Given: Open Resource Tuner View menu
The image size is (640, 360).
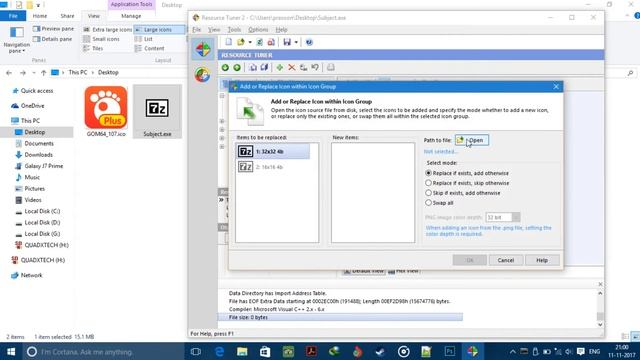Looking at the screenshot, I should pos(214,30).
